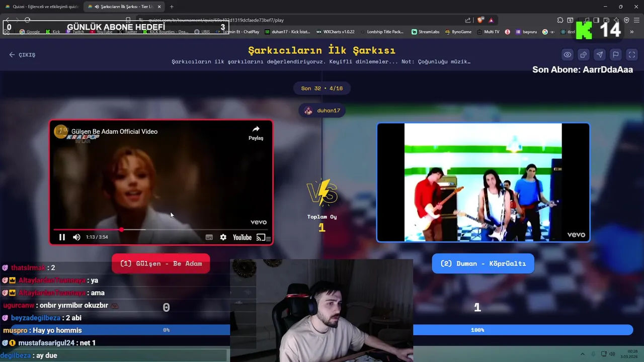644x362 pixels.
Task: Open the başvuru bookmark
Action: coord(526,32)
